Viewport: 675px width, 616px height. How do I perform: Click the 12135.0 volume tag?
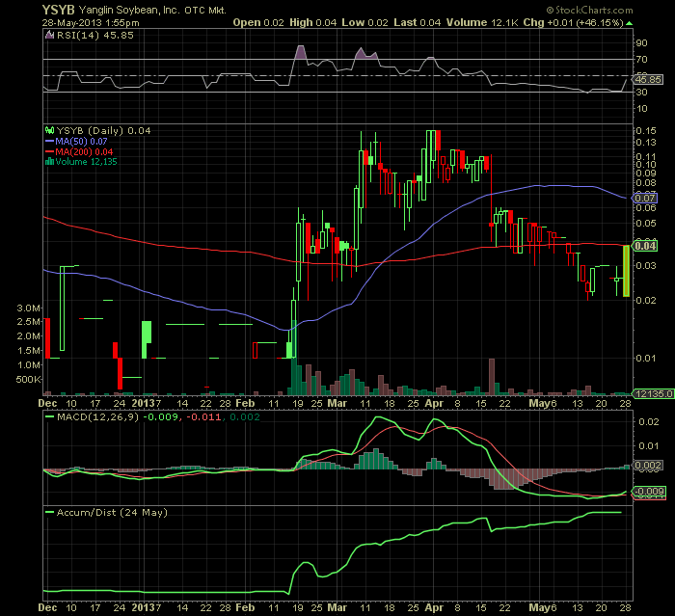pyautogui.click(x=653, y=393)
